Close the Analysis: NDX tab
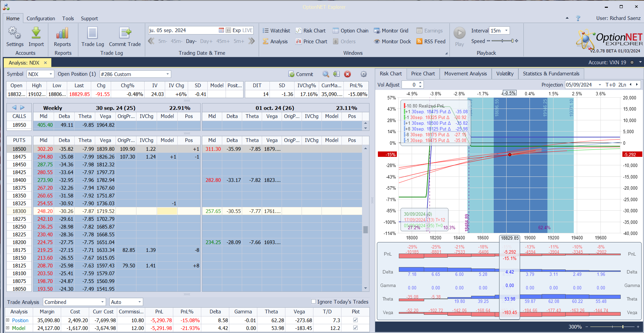The image size is (644, 333). (x=45, y=63)
